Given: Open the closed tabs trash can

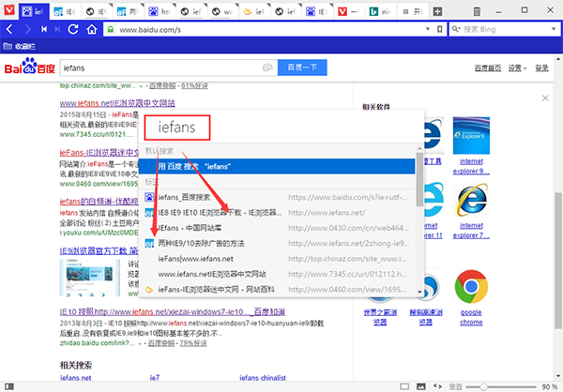Looking at the screenshot, I should click(477, 11).
